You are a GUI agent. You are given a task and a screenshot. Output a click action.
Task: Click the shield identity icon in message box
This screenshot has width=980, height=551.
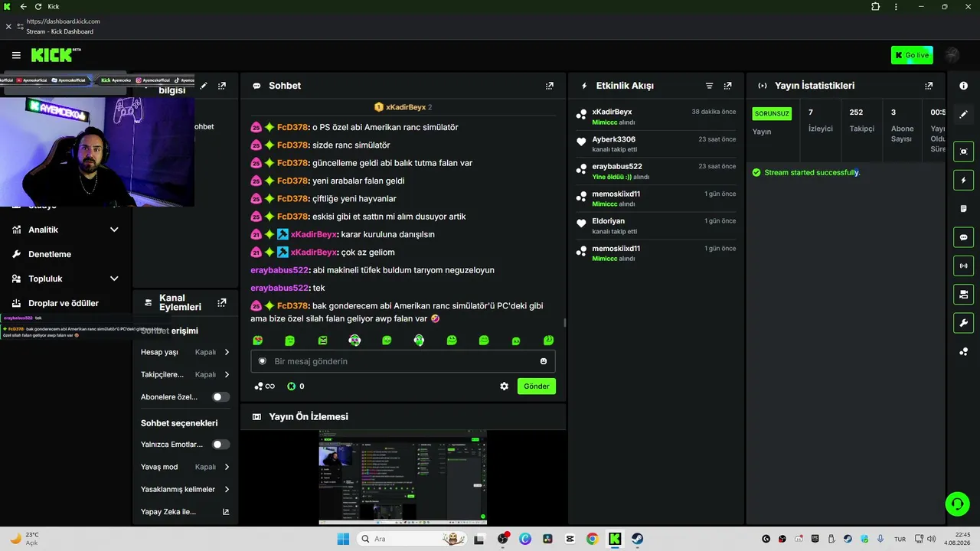262,361
